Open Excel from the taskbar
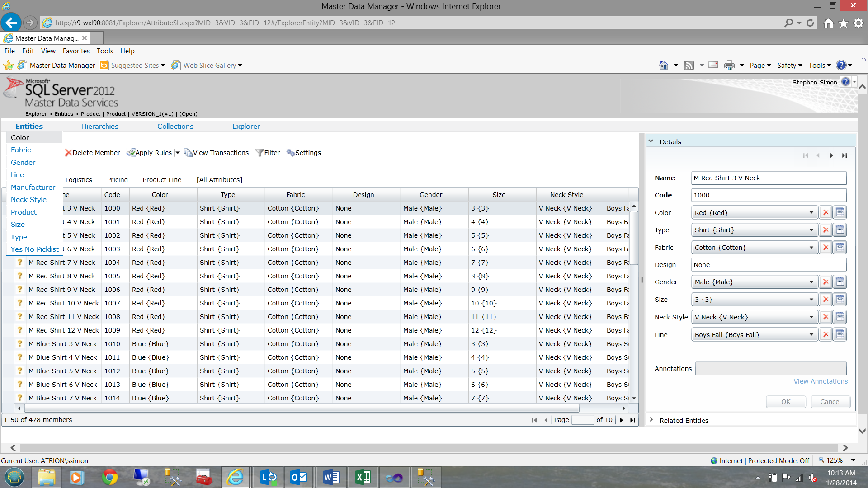The height and width of the screenshot is (488, 868). pos(363,477)
